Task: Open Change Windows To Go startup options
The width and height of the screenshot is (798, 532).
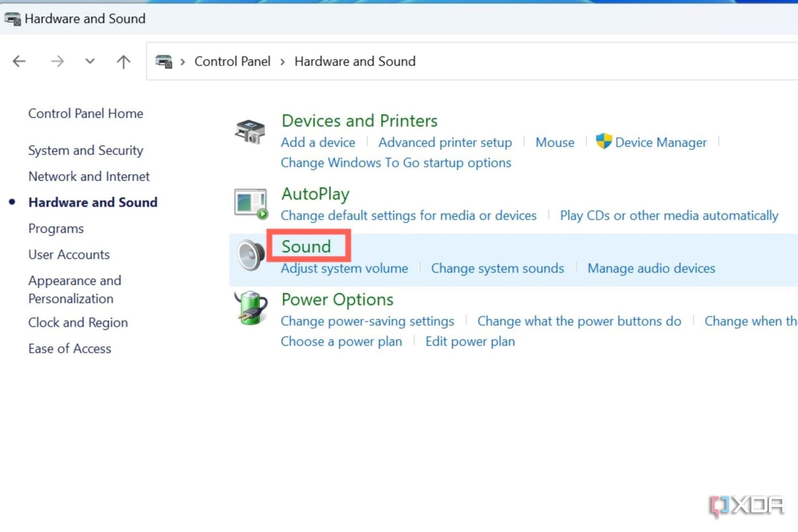Action: [396, 162]
